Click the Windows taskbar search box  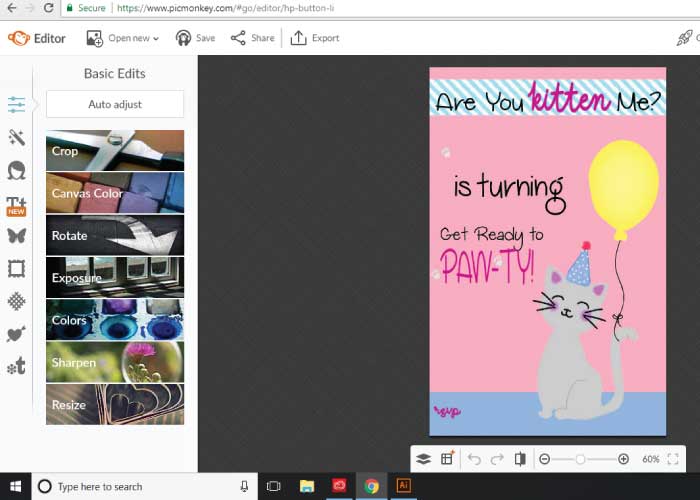tap(142, 487)
